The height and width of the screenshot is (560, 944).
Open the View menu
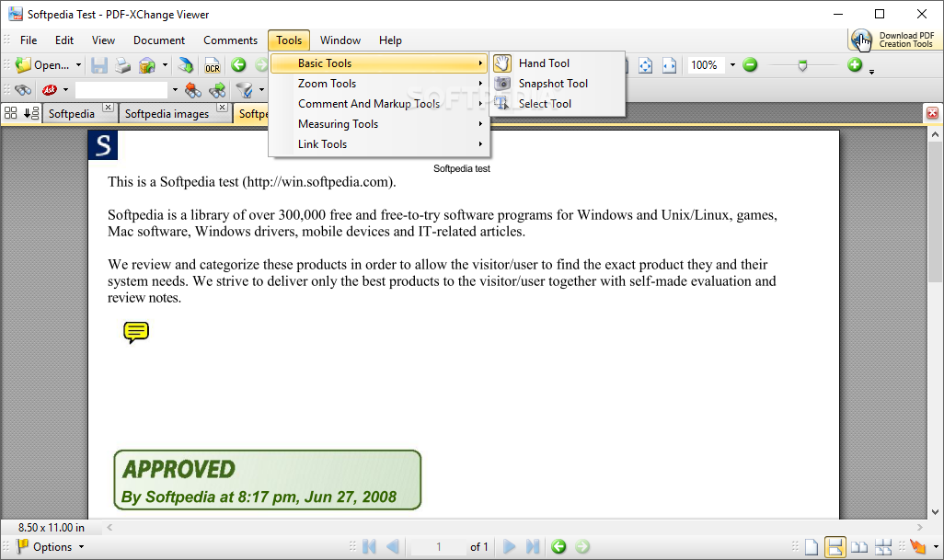(x=104, y=40)
